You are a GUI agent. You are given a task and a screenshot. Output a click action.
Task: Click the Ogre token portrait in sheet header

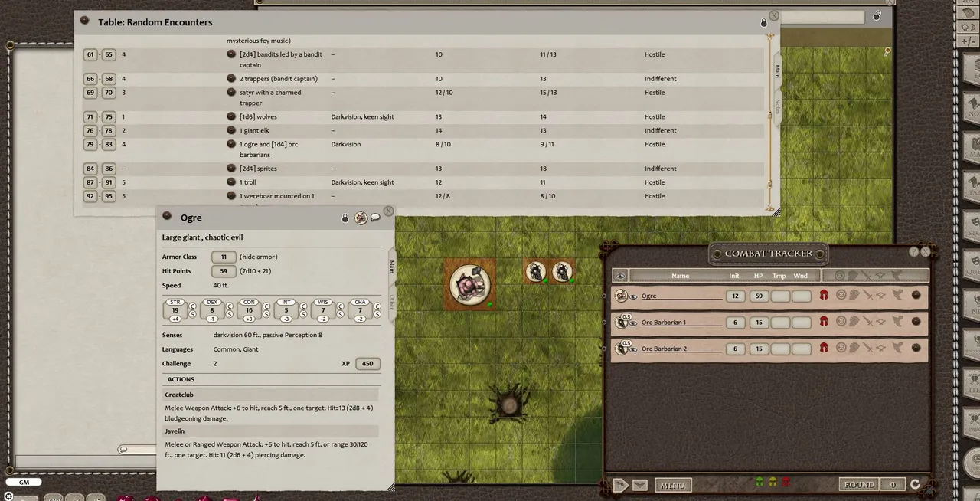click(x=361, y=218)
